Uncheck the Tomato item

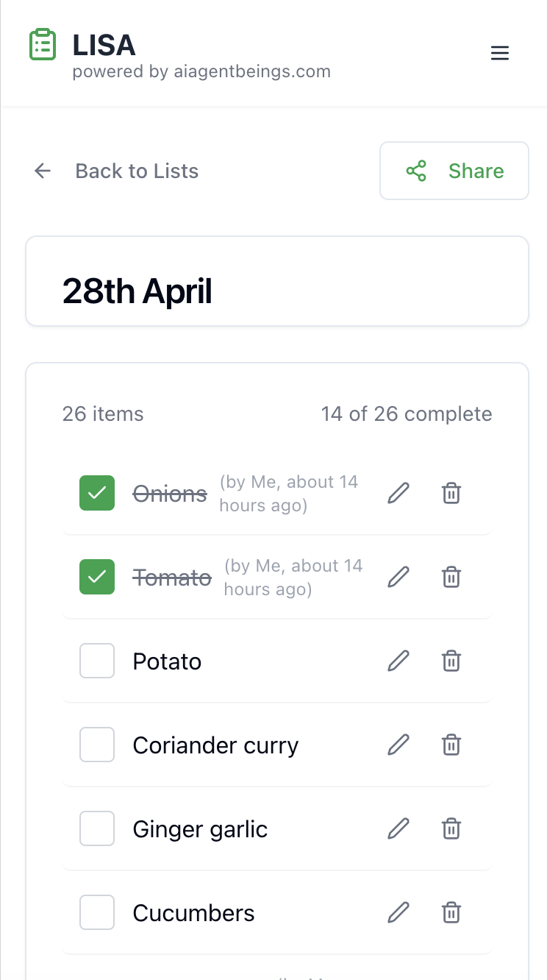tap(97, 578)
